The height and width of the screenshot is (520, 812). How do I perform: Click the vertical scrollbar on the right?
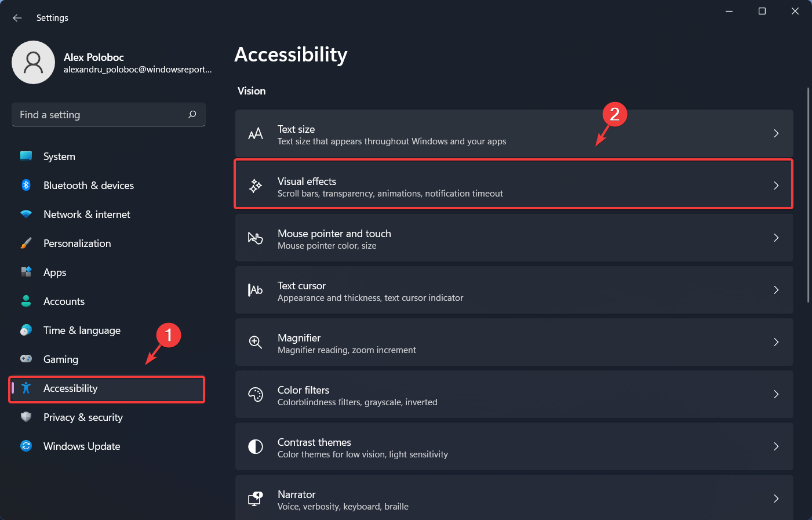808,191
